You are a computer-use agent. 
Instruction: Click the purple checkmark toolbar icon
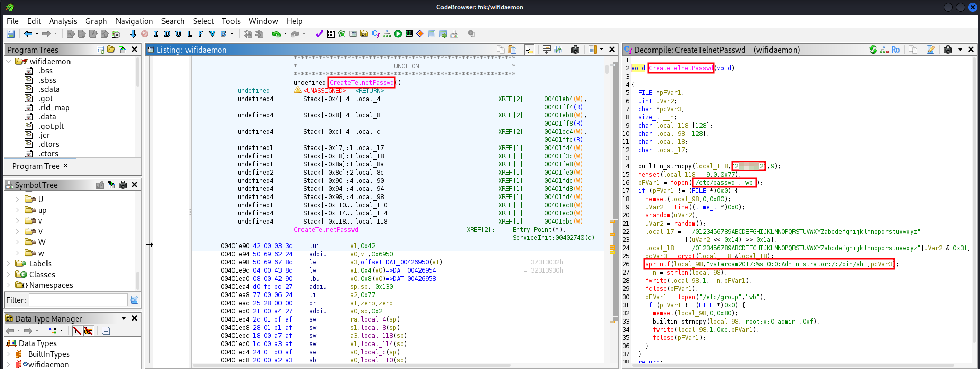click(x=319, y=34)
